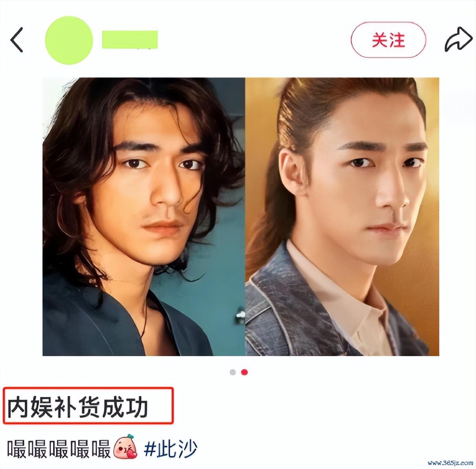
Task: Open the #此沙 hashtag link
Action: 170,449
